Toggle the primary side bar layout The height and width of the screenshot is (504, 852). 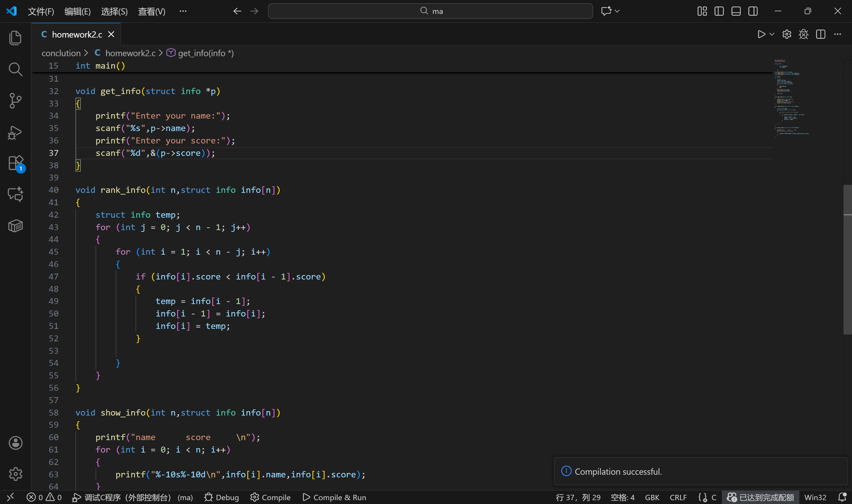pyautogui.click(x=719, y=11)
